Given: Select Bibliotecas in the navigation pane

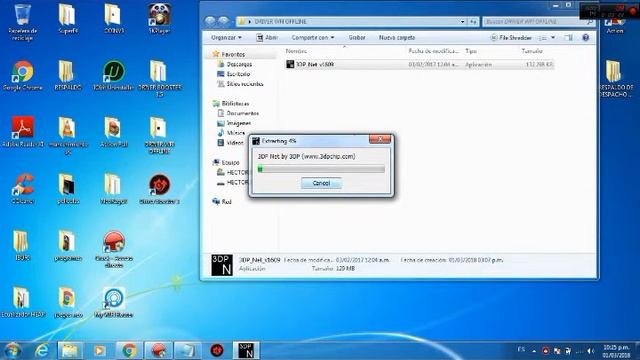Looking at the screenshot, I should coord(235,104).
